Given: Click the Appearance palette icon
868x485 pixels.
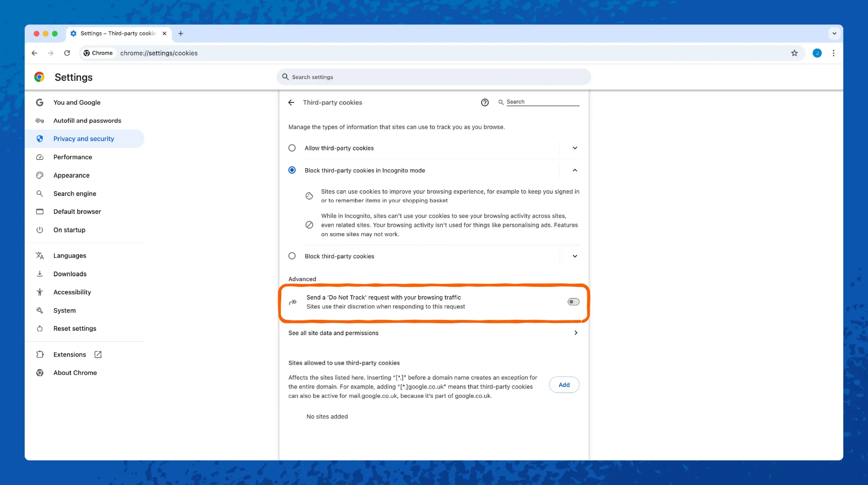Looking at the screenshot, I should coord(40,175).
